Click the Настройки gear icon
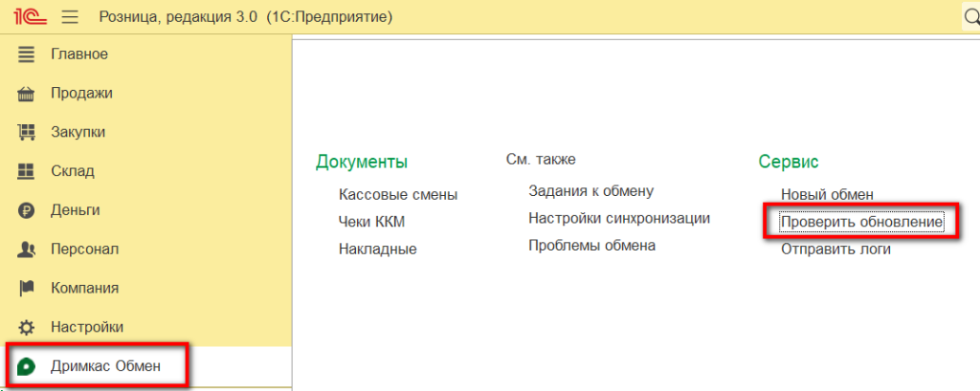Screen dimensions: 980x391 [27, 327]
